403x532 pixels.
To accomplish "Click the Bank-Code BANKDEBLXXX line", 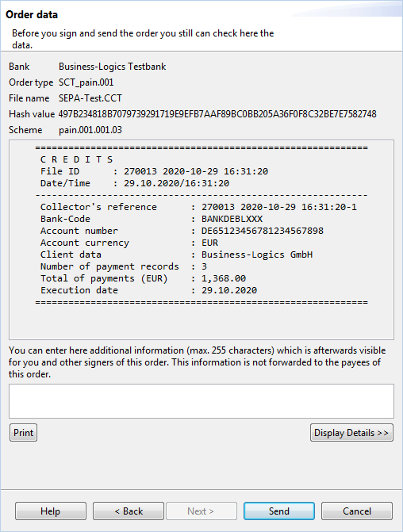I will point(152,219).
